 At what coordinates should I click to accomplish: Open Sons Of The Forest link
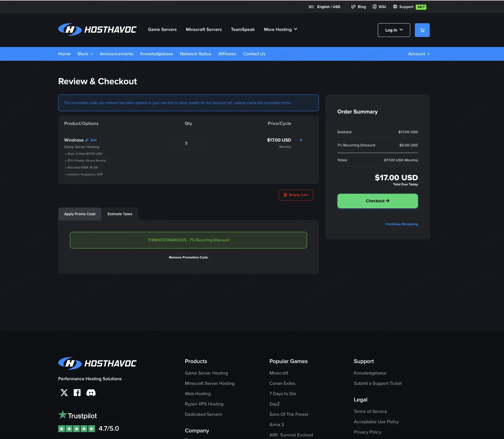click(x=289, y=414)
